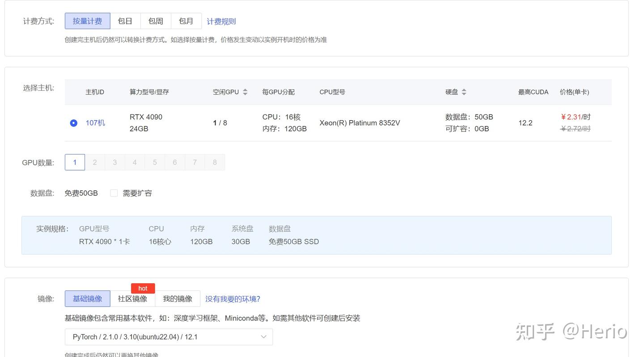Open the 107机 host ID link

pyautogui.click(x=95, y=123)
